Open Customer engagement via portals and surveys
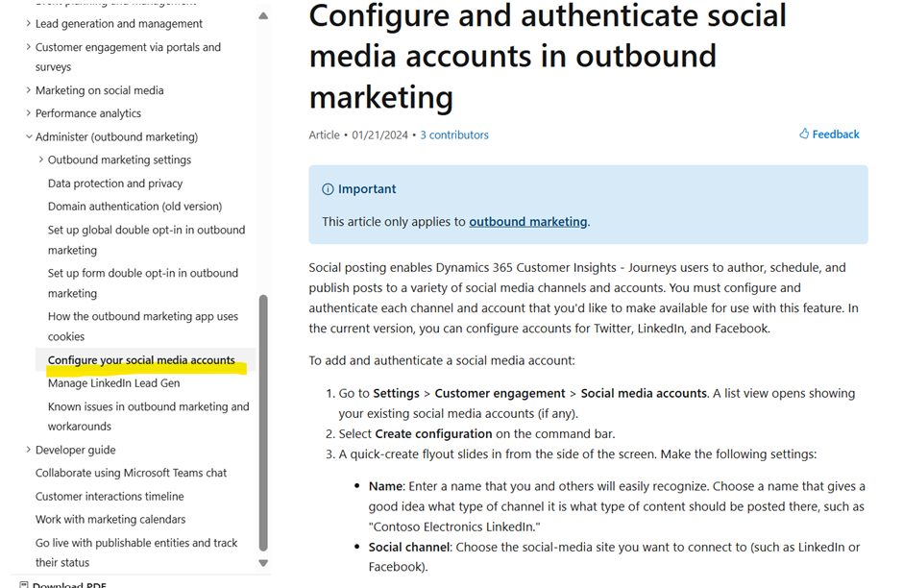Image resolution: width=903 pixels, height=588 pixels. (128, 57)
